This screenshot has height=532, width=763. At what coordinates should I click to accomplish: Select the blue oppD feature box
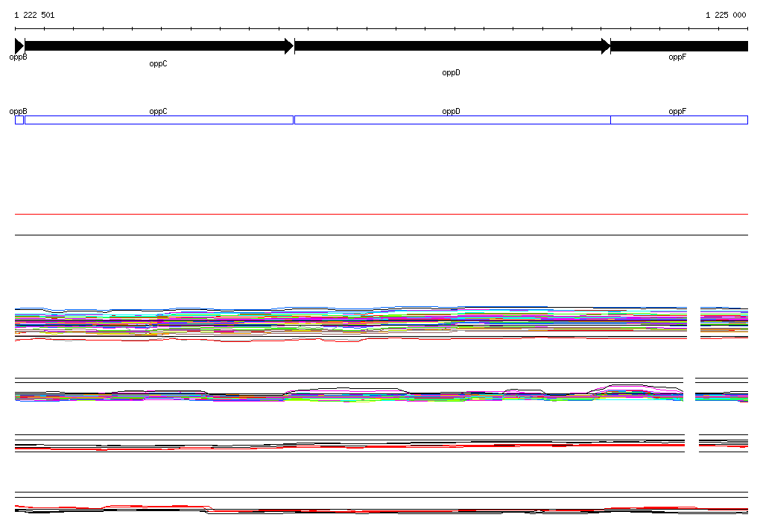(x=452, y=120)
